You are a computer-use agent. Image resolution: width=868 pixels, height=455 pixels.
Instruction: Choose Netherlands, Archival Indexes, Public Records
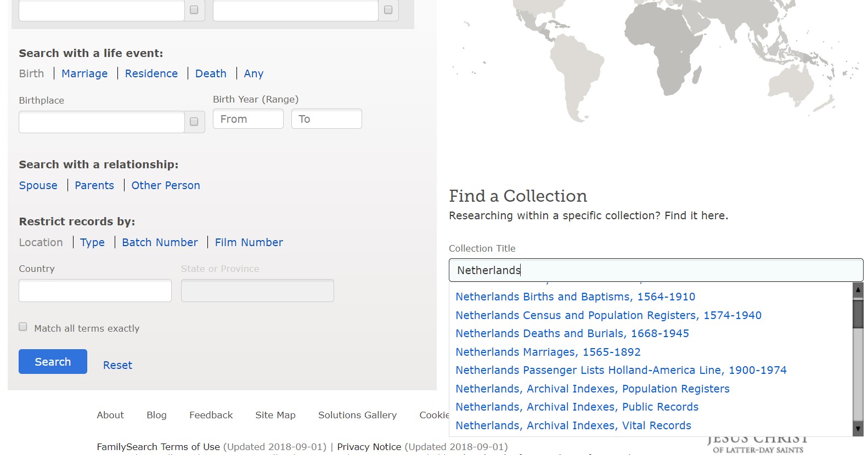[577, 407]
